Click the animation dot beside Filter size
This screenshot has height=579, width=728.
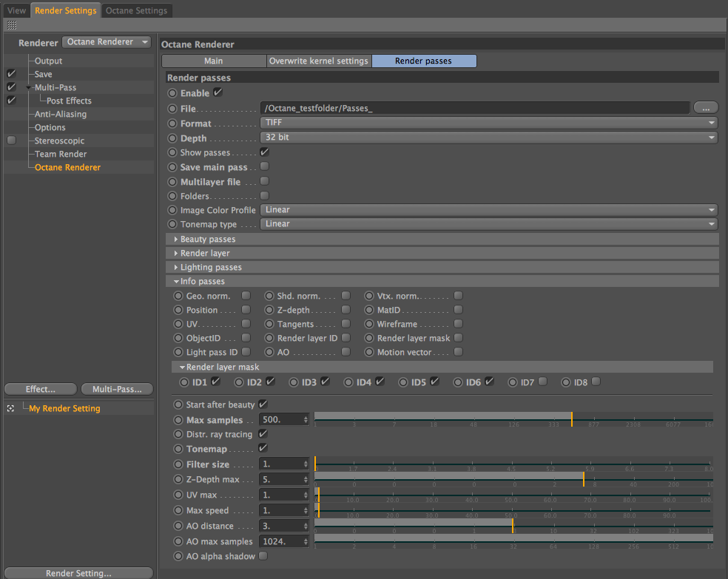tap(178, 464)
